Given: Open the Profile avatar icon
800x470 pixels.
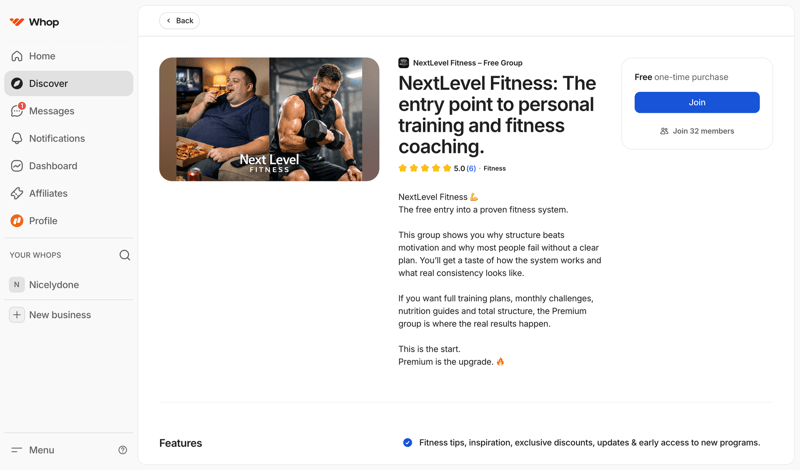Looking at the screenshot, I should 17,221.
